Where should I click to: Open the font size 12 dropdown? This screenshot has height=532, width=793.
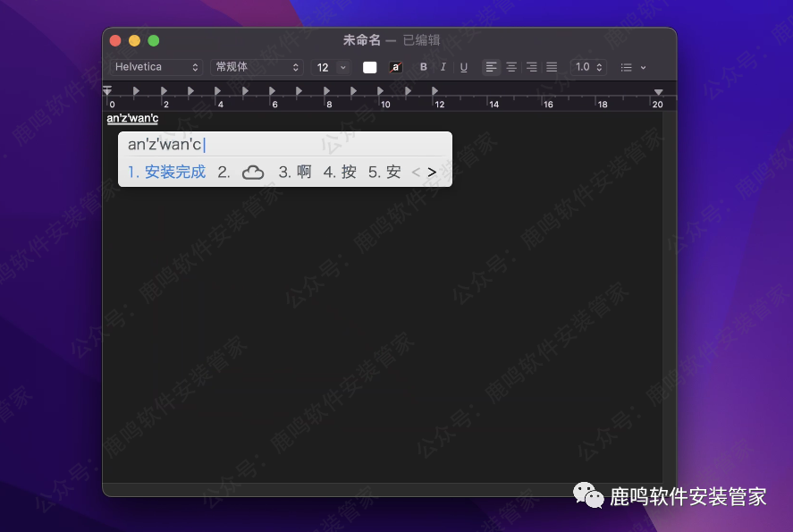[x=331, y=66]
